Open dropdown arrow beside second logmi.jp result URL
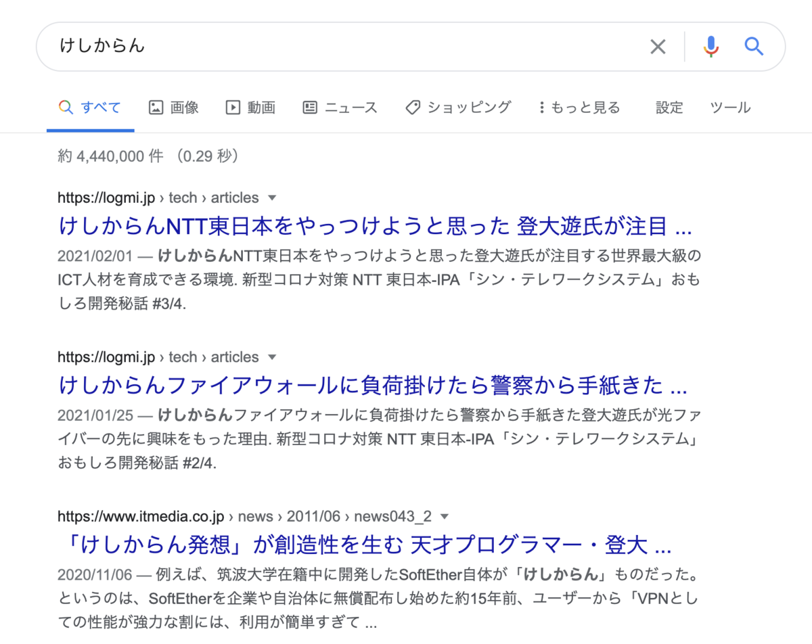812x644 pixels. point(273,357)
